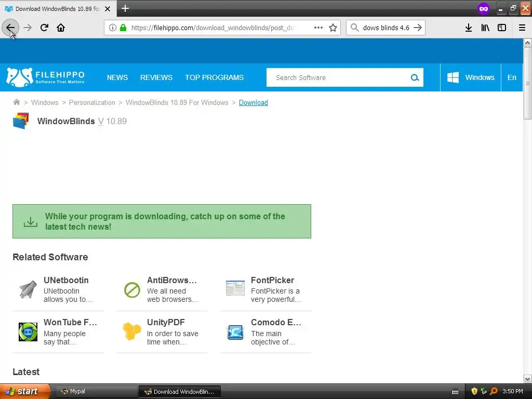Click the Download breadcrumb link
The height and width of the screenshot is (399, 532).
click(254, 102)
